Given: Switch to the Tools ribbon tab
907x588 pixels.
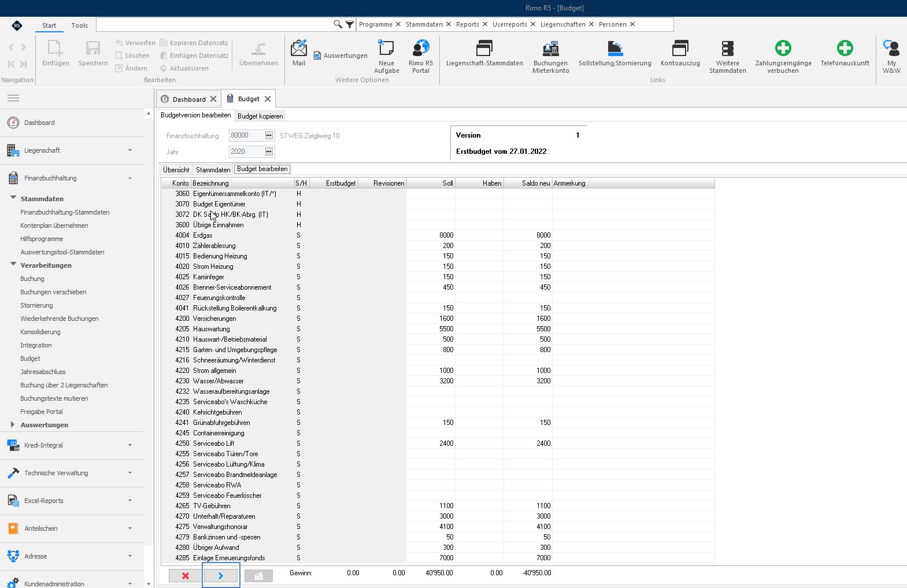Looking at the screenshot, I should coord(80,25).
